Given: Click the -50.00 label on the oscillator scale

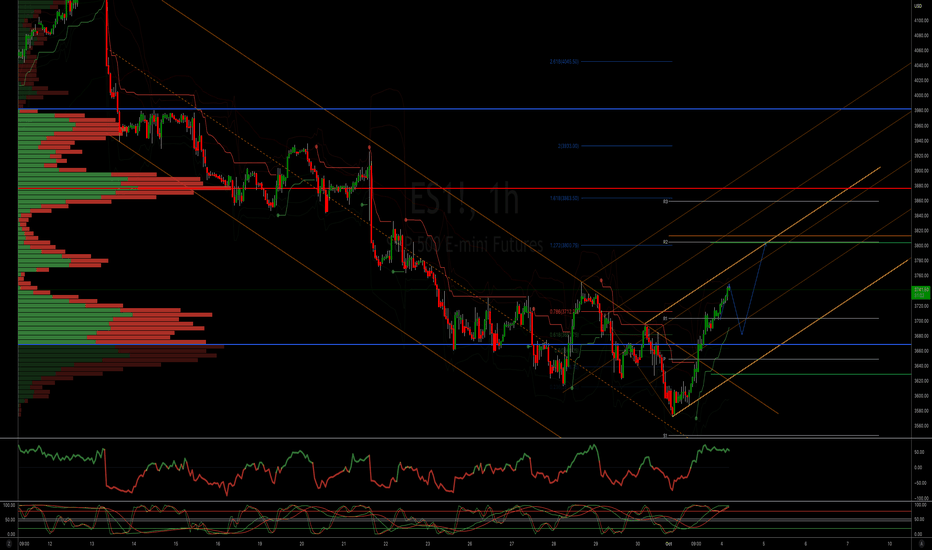Looking at the screenshot, I should [x=920, y=483].
